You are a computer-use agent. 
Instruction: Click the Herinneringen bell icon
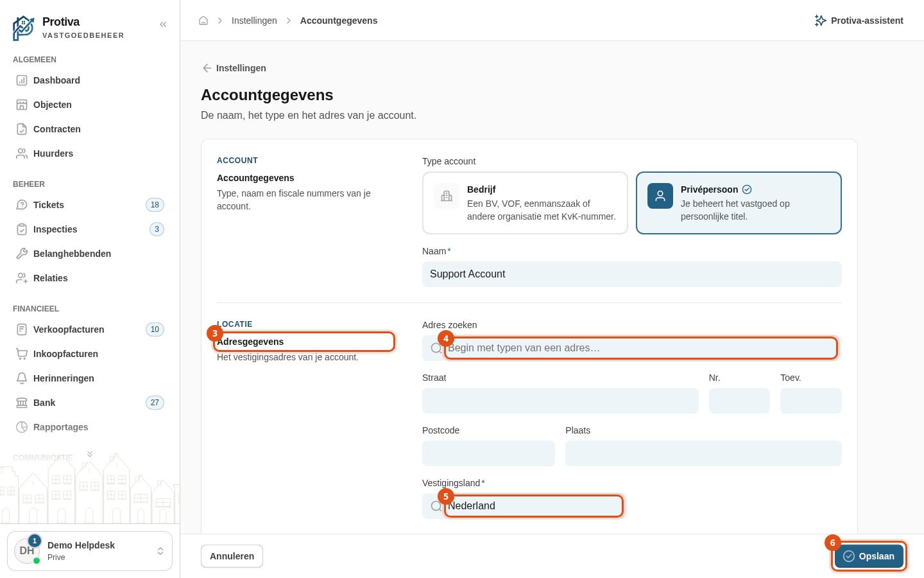[x=22, y=378]
